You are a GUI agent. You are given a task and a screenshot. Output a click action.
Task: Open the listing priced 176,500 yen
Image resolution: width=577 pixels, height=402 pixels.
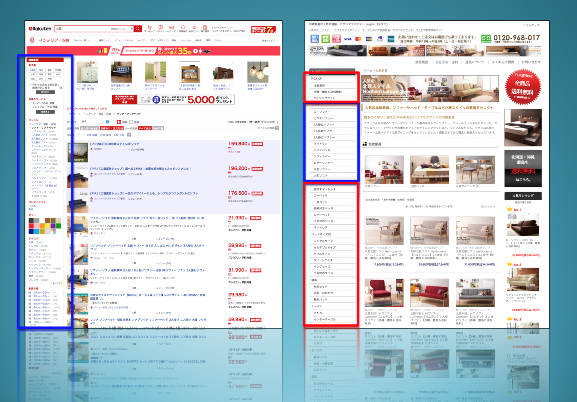click(144, 193)
